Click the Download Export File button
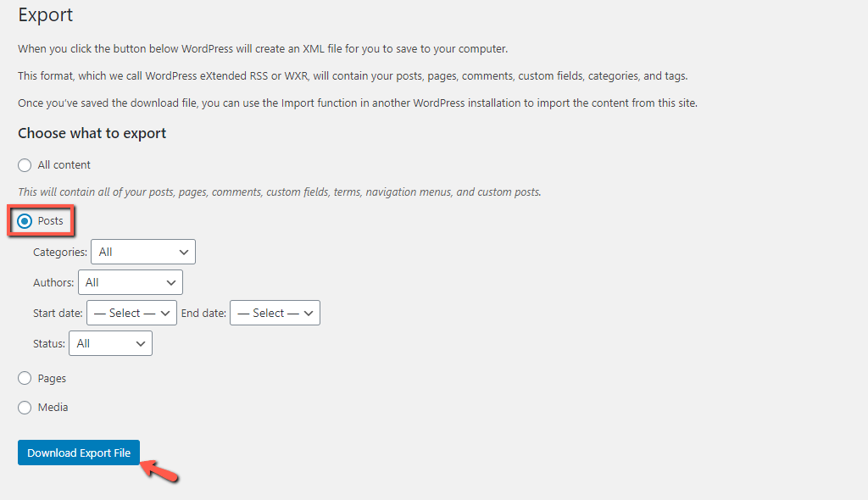Viewport: 868px width, 500px height. (x=79, y=453)
